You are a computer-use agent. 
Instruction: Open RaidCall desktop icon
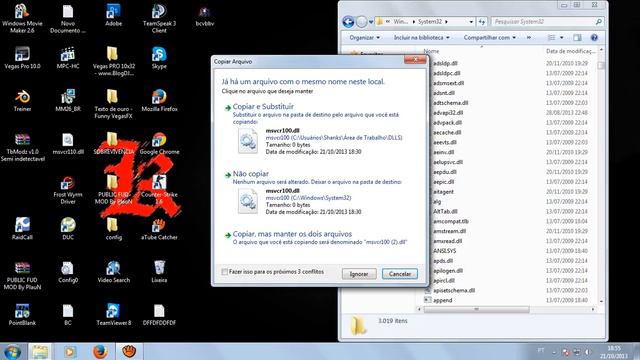pos(22,229)
